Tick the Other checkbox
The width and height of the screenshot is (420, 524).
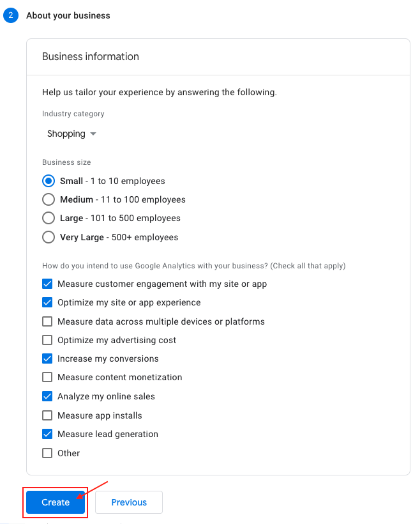tap(47, 453)
